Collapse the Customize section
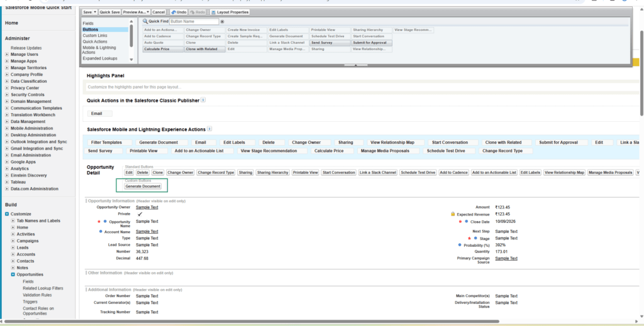 [7, 214]
